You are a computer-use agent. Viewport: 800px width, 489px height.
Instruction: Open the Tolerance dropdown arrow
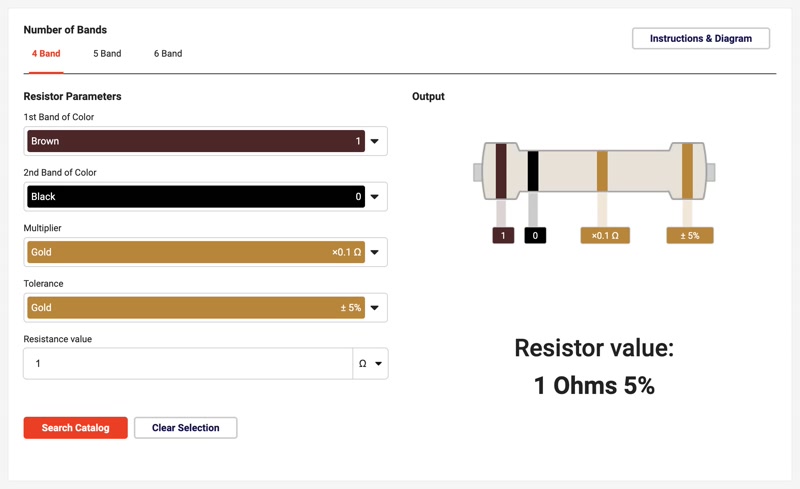pos(375,308)
